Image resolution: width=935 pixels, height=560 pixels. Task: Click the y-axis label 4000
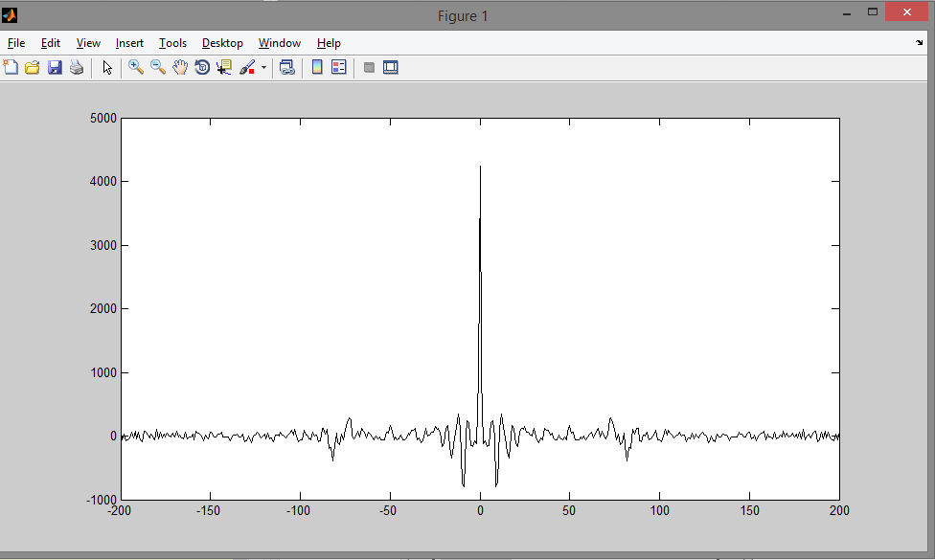[x=103, y=181]
